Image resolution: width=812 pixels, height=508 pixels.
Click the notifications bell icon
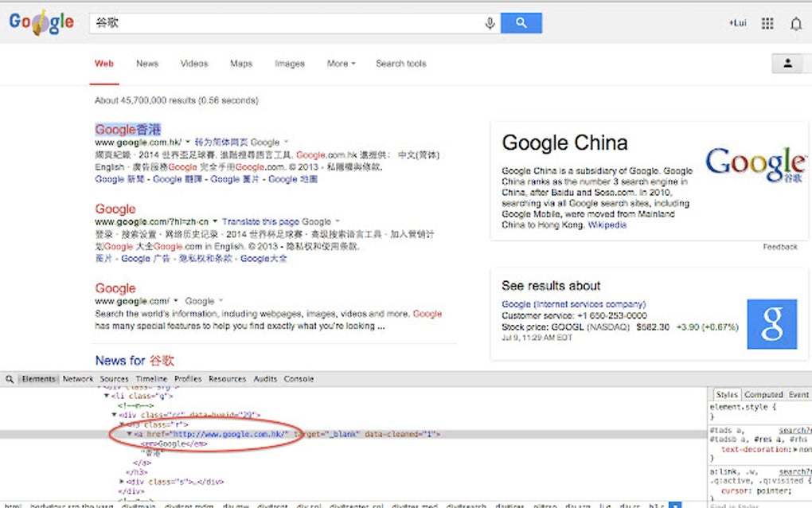(796, 23)
